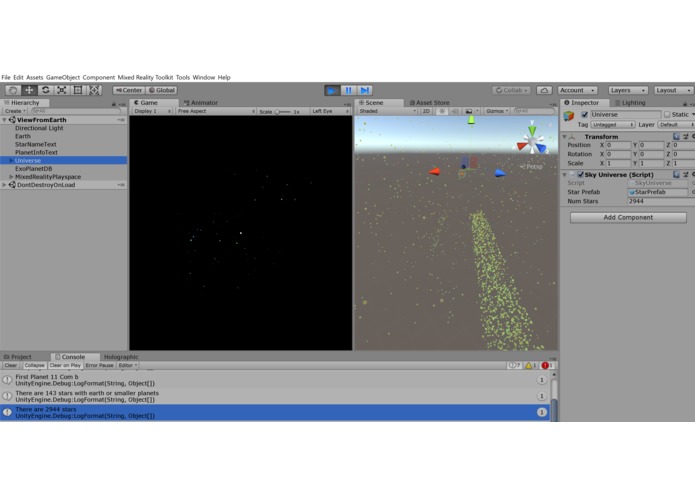This screenshot has height=494, width=695.
Task: Switch to the Asset Store tab
Action: (x=429, y=103)
